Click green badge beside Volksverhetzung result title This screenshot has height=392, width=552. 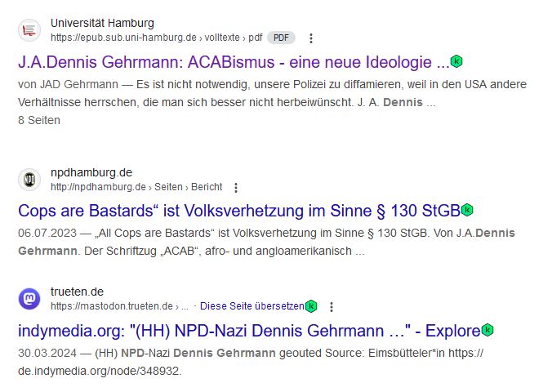pyautogui.click(x=467, y=210)
